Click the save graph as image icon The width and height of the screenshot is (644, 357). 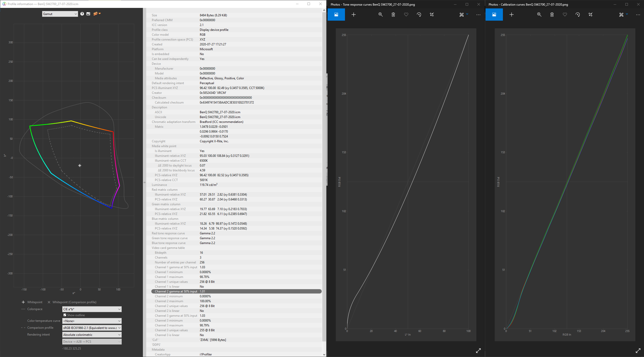tap(88, 14)
